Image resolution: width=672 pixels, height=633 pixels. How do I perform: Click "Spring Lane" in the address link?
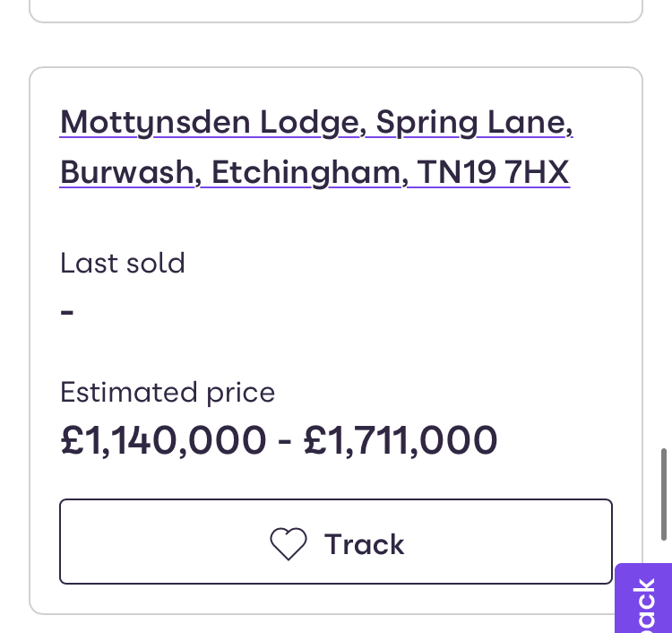pos(474,122)
